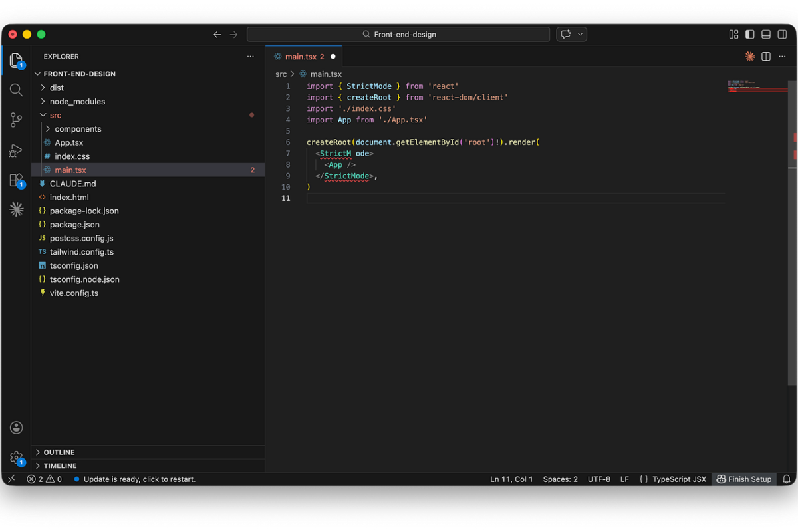Image resolution: width=798 pixels, height=532 pixels.
Task: Open editor More Actions menu
Action: [782, 57]
